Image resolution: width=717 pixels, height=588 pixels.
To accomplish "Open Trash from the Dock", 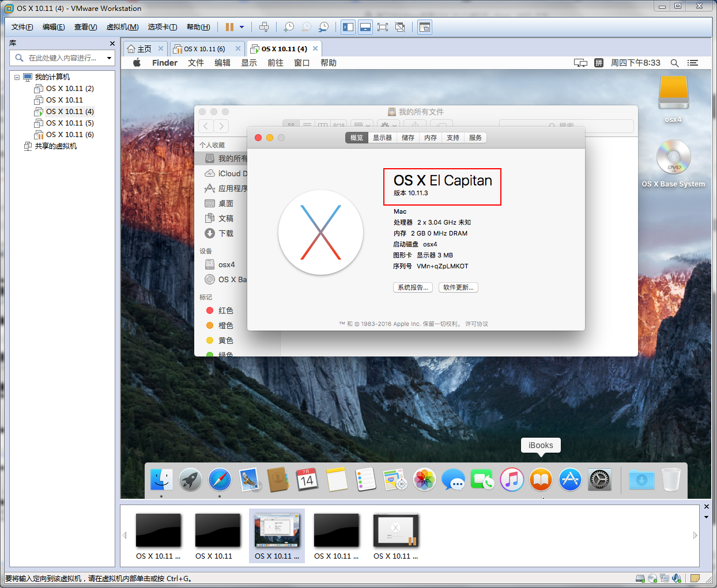I will coord(671,479).
